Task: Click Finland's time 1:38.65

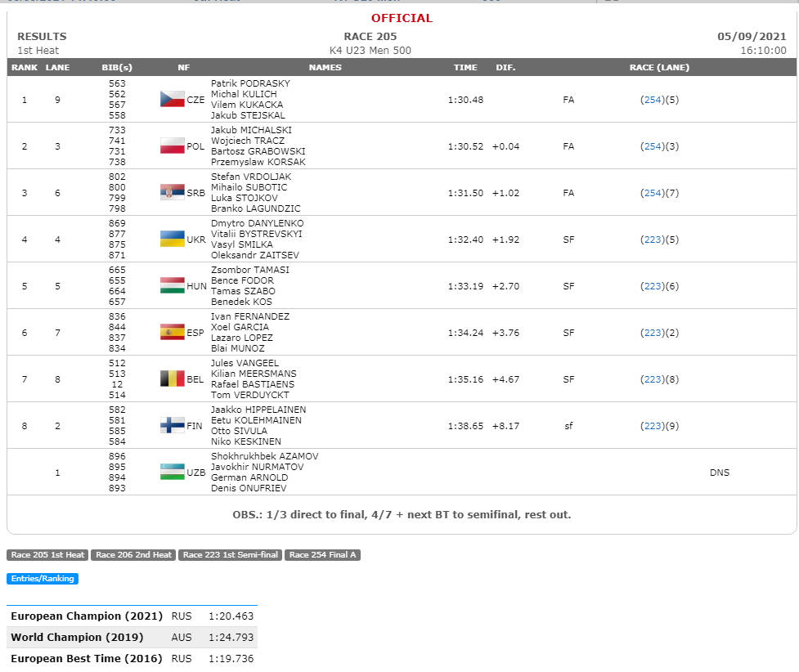Action: [x=465, y=427]
